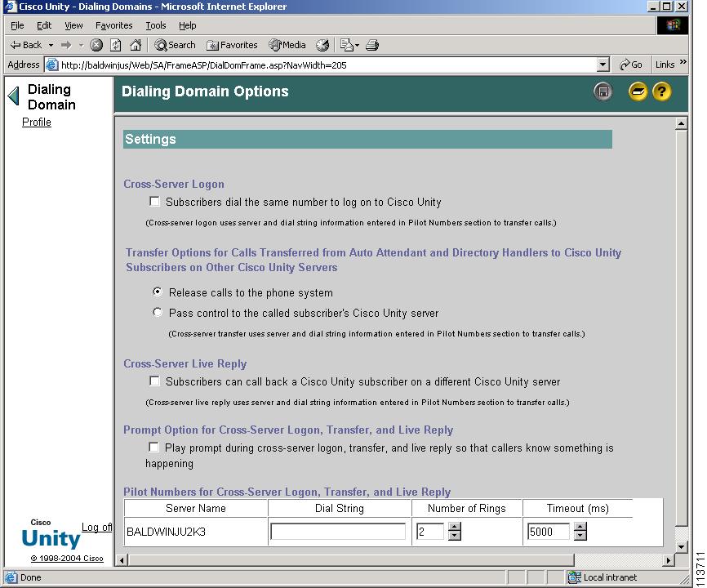Open the Find dialing domain icon
Viewport: 707px width, 588px height.
click(638, 92)
